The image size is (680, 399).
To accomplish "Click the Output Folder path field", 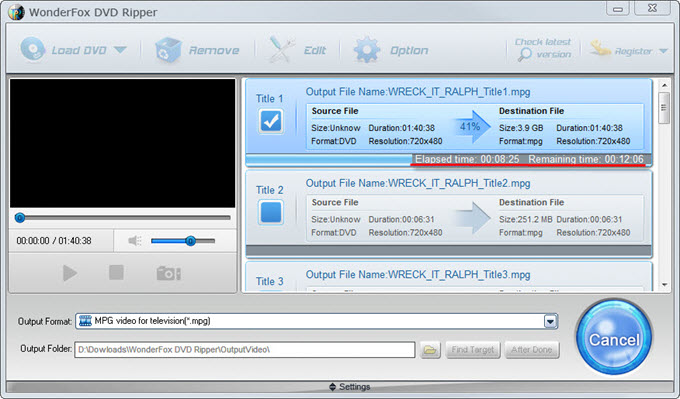I will [245, 350].
